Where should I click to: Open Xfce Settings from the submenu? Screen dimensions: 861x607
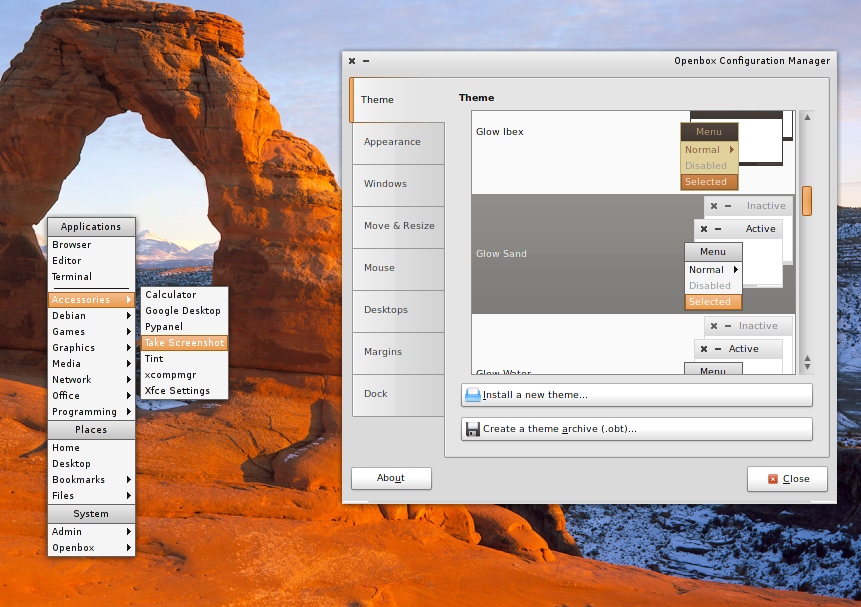(184, 391)
